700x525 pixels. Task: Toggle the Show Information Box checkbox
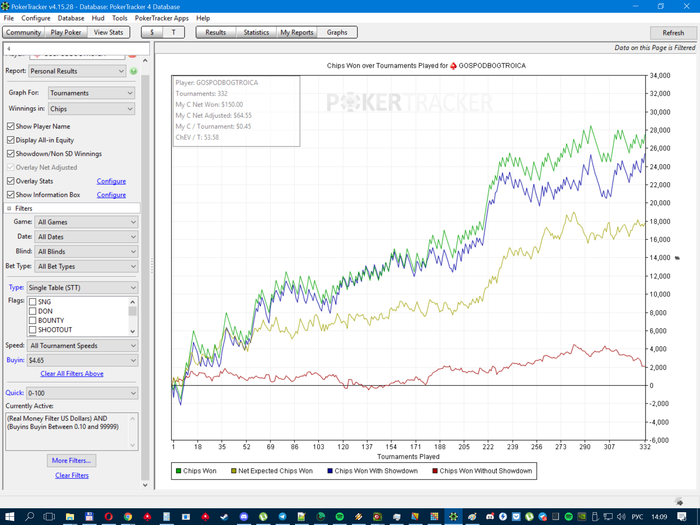11,195
